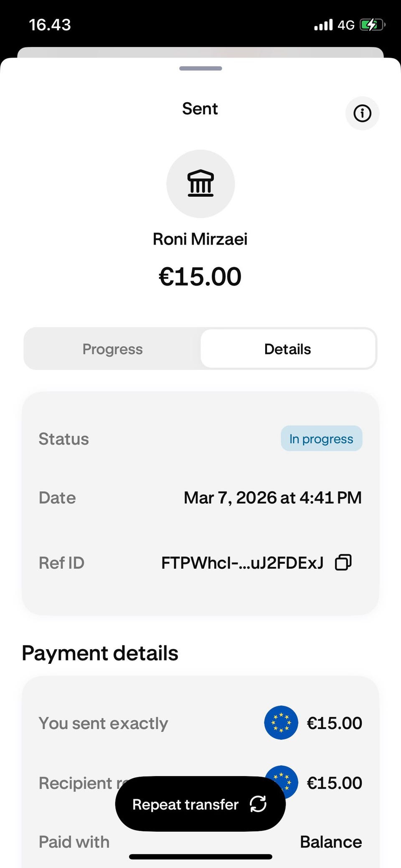This screenshot has height=868, width=401.
Task: Tap the info icon at top right
Action: (x=362, y=113)
